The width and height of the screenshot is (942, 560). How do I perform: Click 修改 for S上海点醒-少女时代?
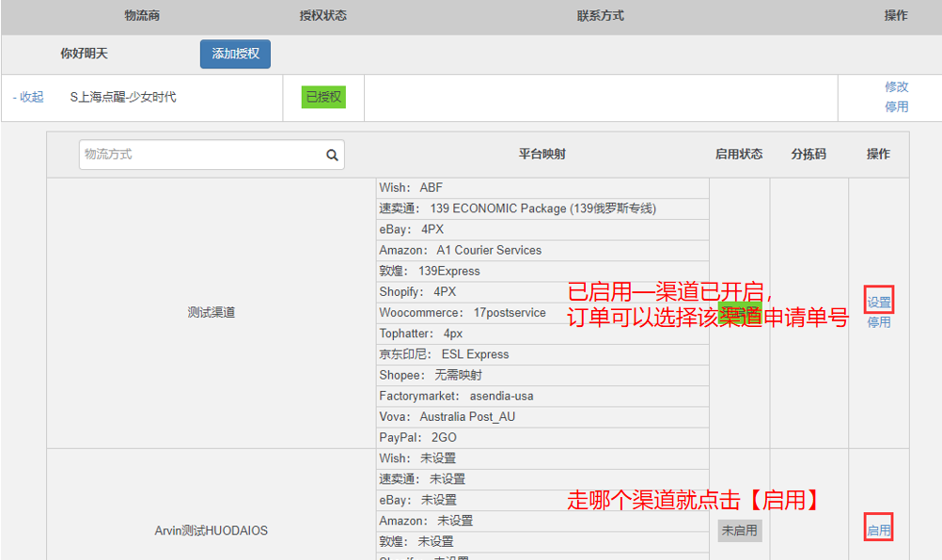click(x=896, y=87)
